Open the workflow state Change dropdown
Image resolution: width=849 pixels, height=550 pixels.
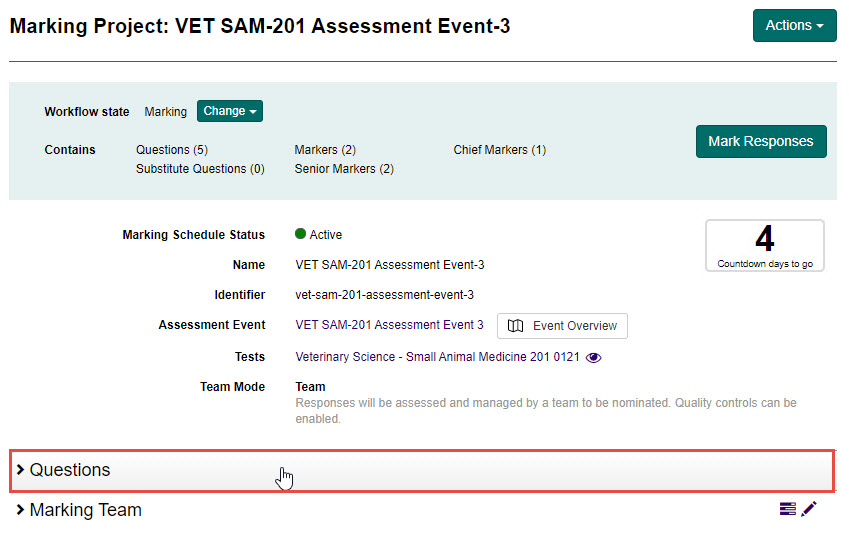[x=229, y=111]
